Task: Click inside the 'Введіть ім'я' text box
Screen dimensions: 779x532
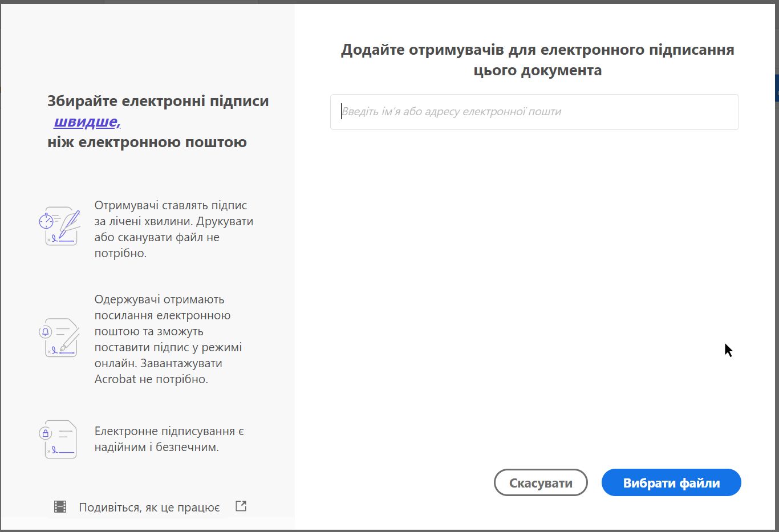Action: (x=534, y=112)
